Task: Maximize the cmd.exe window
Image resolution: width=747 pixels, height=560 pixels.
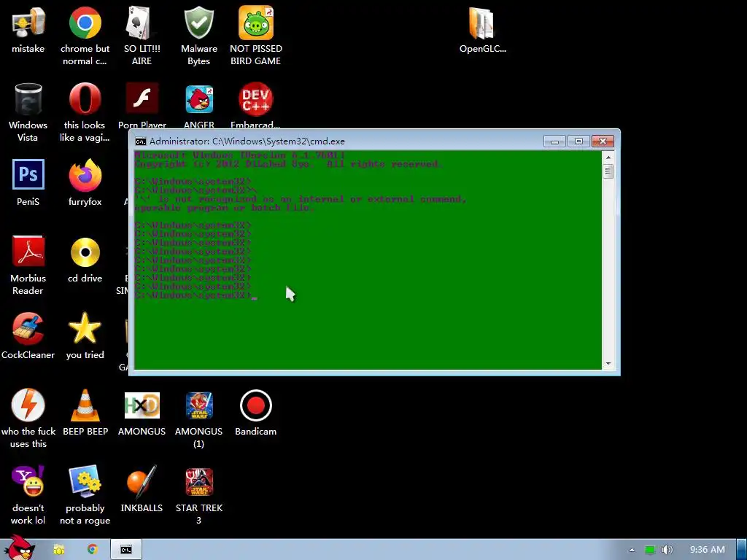Action: click(578, 141)
